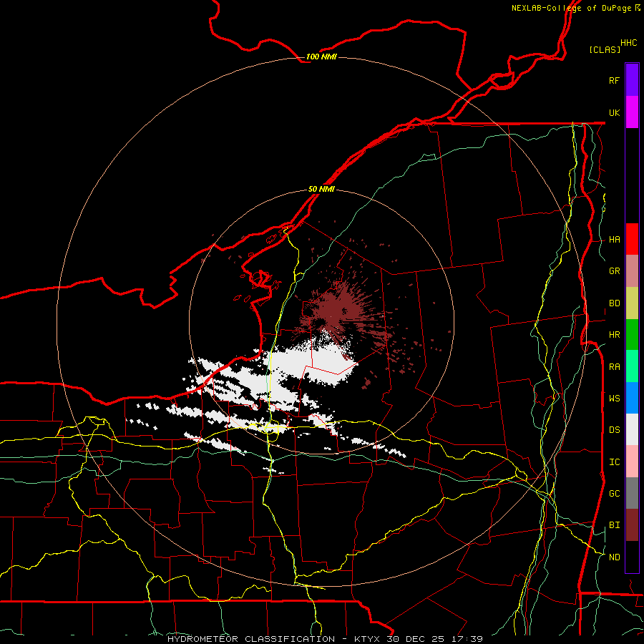The height and width of the screenshot is (644, 644).
Task: Click the IC light pink legend swatch
Action: pos(632,462)
